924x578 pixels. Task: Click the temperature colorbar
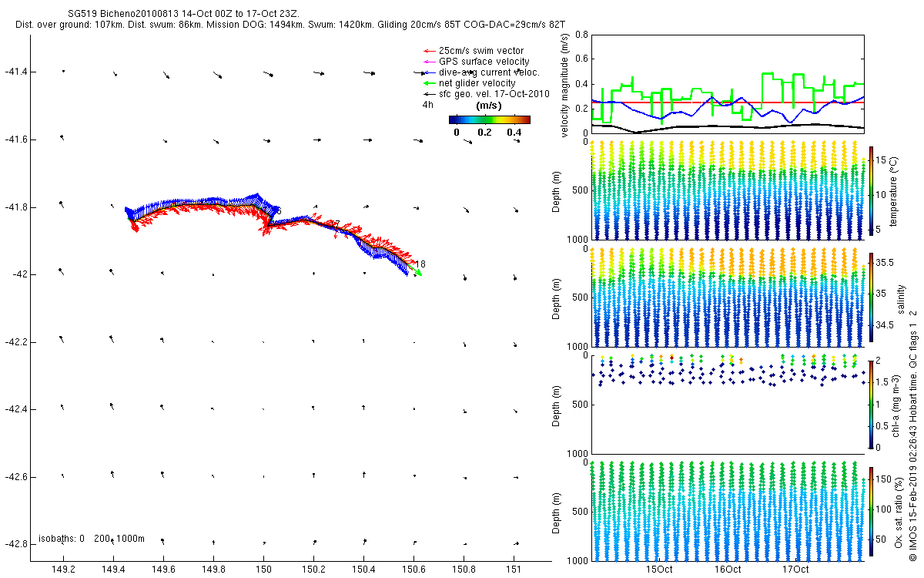[x=872, y=190]
